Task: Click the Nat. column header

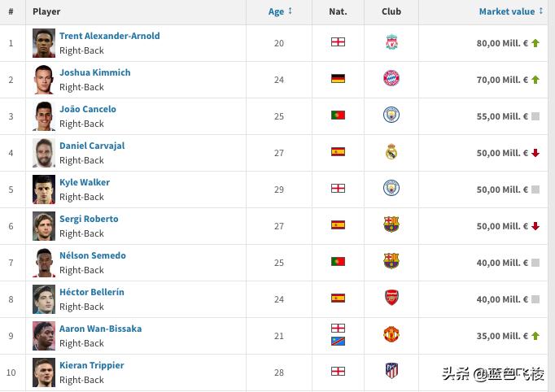Action: 338,12
